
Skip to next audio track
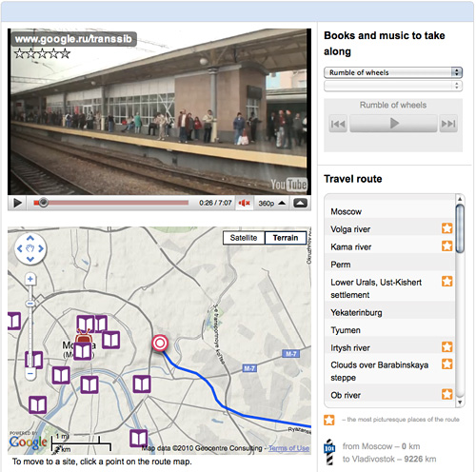point(448,124)
